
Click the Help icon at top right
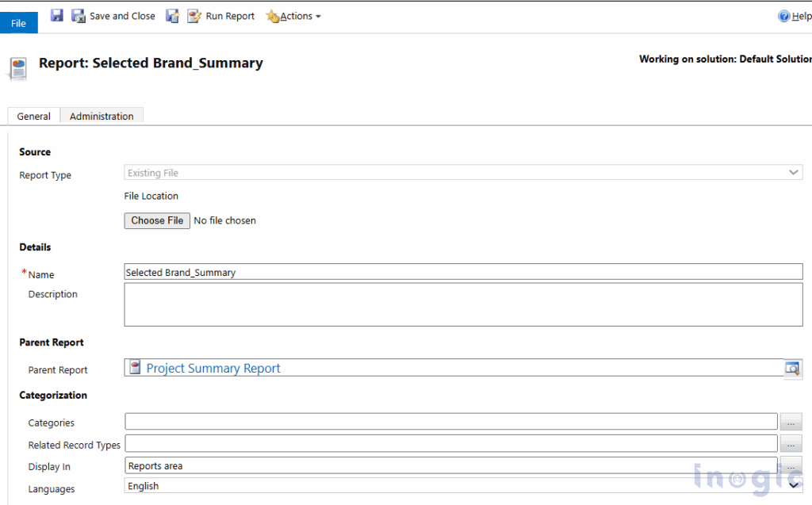pos(784,16)
